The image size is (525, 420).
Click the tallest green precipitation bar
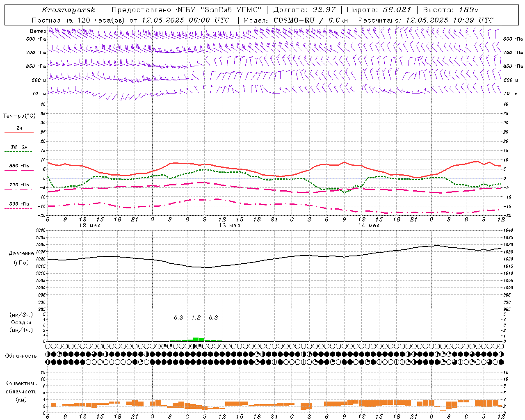coord(196,340)
